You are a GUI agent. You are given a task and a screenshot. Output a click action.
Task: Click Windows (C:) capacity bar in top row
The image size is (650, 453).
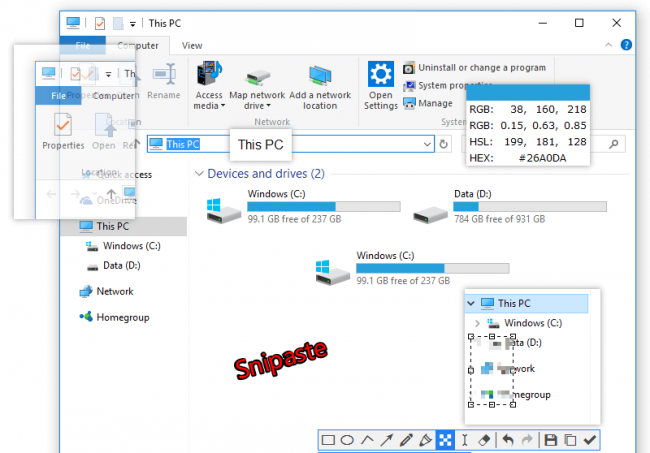pos(324,206)
